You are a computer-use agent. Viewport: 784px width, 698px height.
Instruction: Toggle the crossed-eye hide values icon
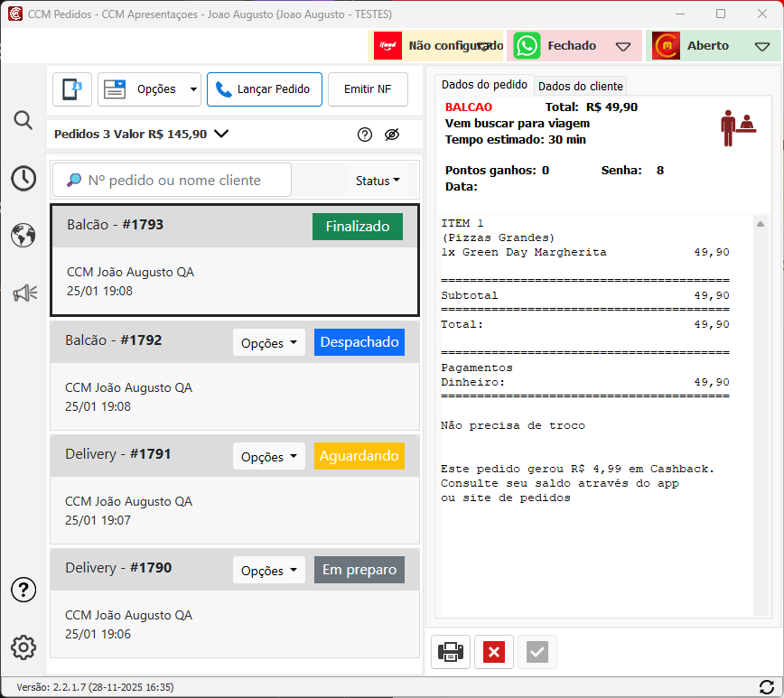click(x=391, y=135)
